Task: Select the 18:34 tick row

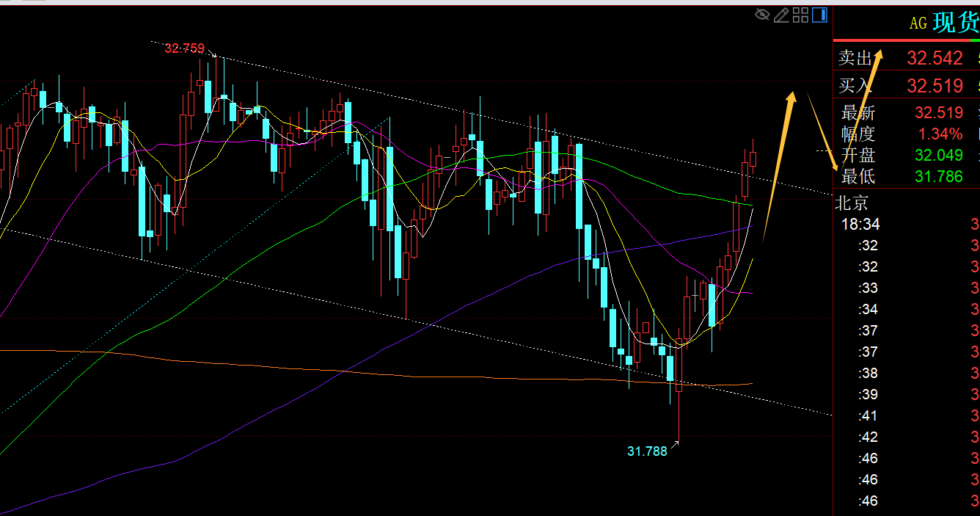Action: 907,225
